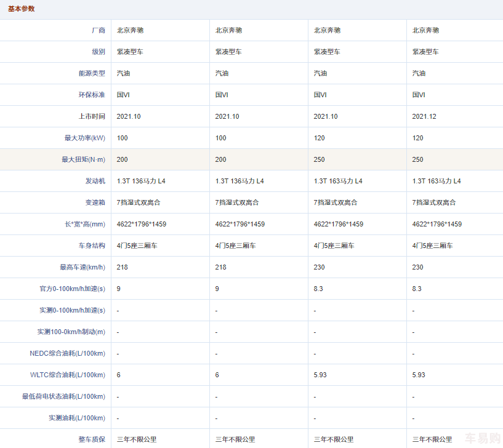This screenshot has width=503, height=448.
Task: Select the 发动机 row label
Action: pyautogui.click(x=95, y=181)
